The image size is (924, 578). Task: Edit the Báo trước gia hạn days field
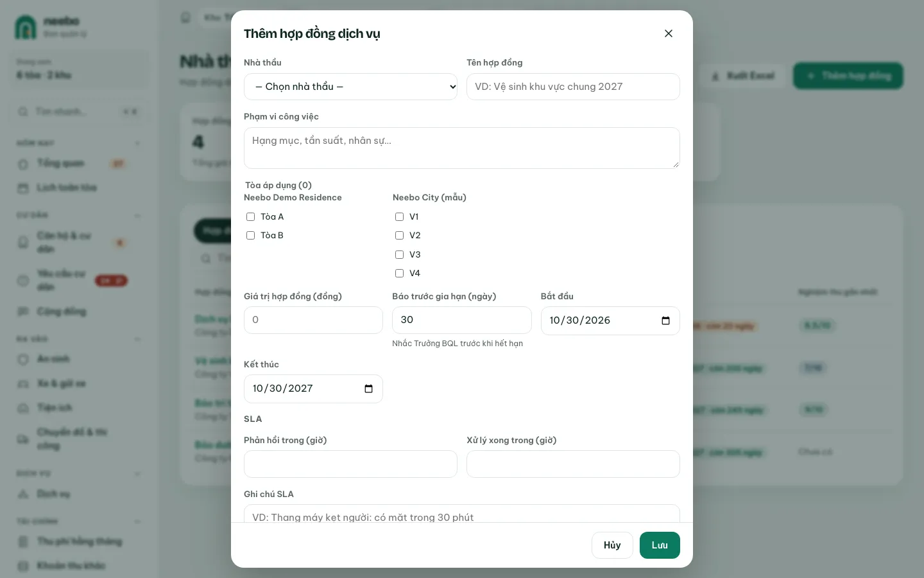(x=462, y=320)
